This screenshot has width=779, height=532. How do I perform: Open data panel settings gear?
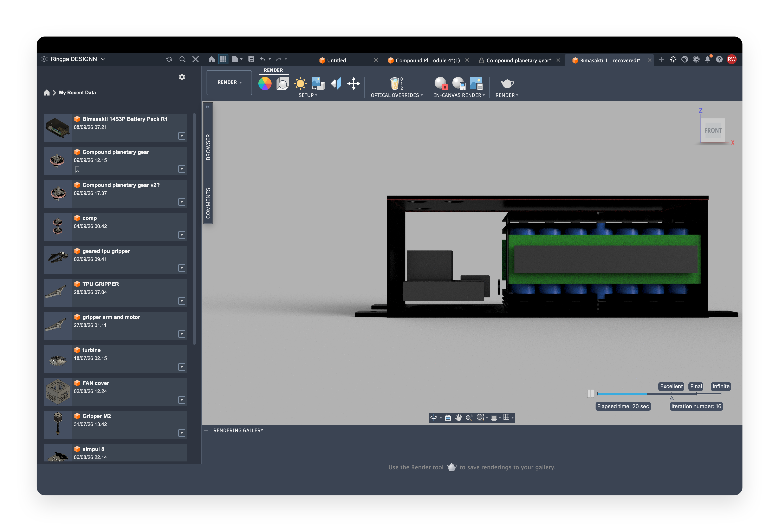[182, 77]
